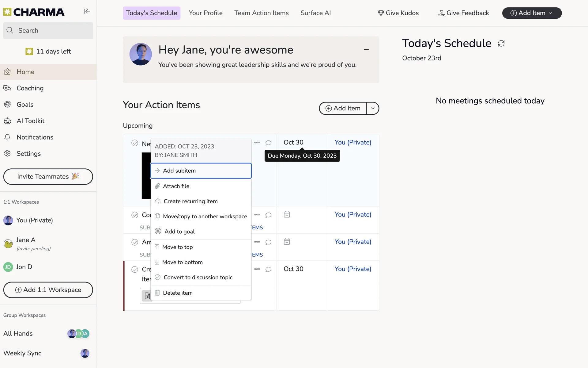This screenshot has height=368, width=588.
Task: Switch to the Team Action Items tab
Action: 261,13
